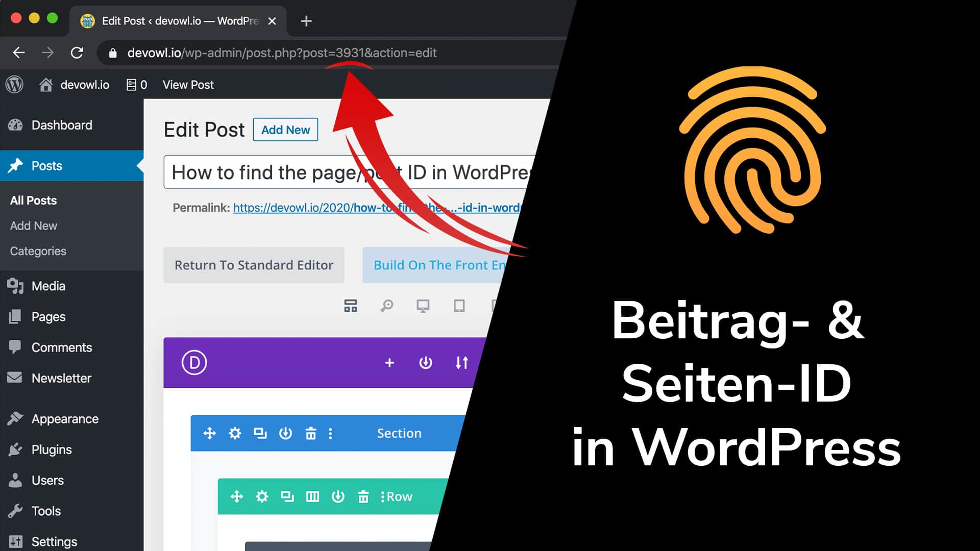Toggle the Section visibility power button
Screen dimensions: 980x551
click(286, 433)
